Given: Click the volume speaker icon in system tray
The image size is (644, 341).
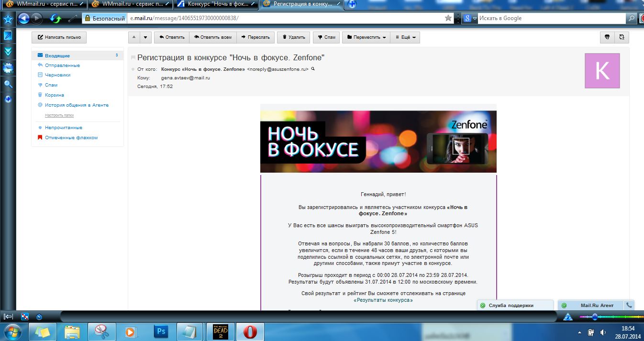Looking at the screenshot, I should (603, 332).
